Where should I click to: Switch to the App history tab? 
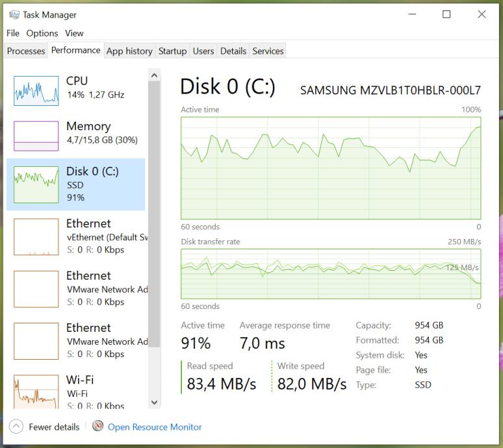[129, 51]
